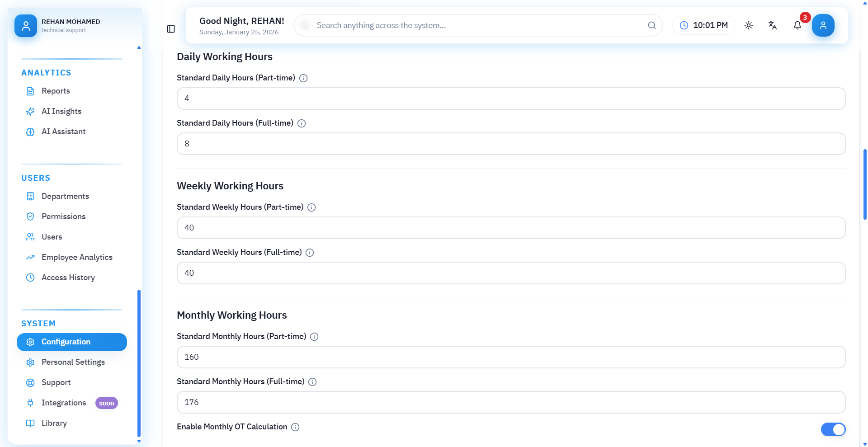This screenshot has height=447, width=868.
Task: Click the Standard Monthly Hours (Full-time) field
Action: 511,402
